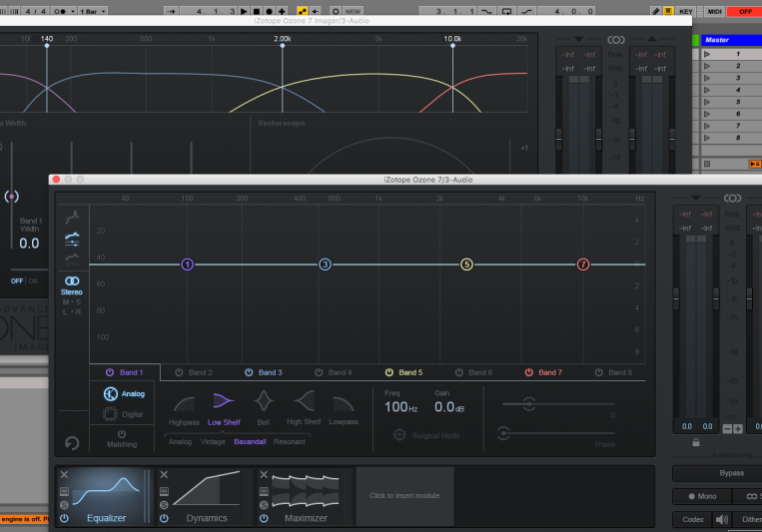Select the Digital EQ mode
The image size is (762, 532).
(x=124, y=414)
